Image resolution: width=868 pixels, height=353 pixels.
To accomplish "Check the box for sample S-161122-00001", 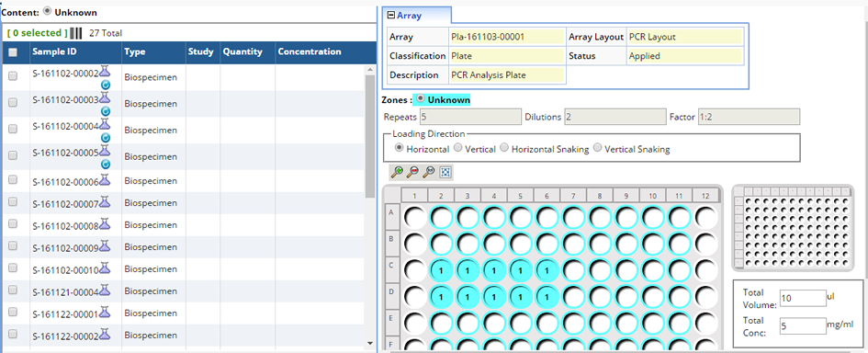I will pyautogui.click(x=13, y=312).
